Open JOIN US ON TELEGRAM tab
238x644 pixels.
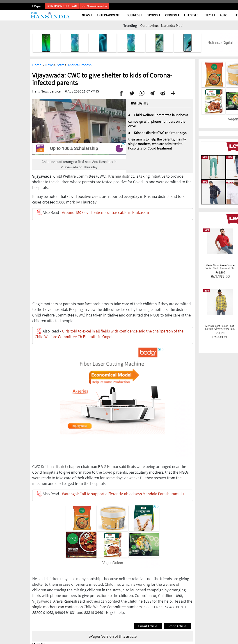(x=62, y=6)
